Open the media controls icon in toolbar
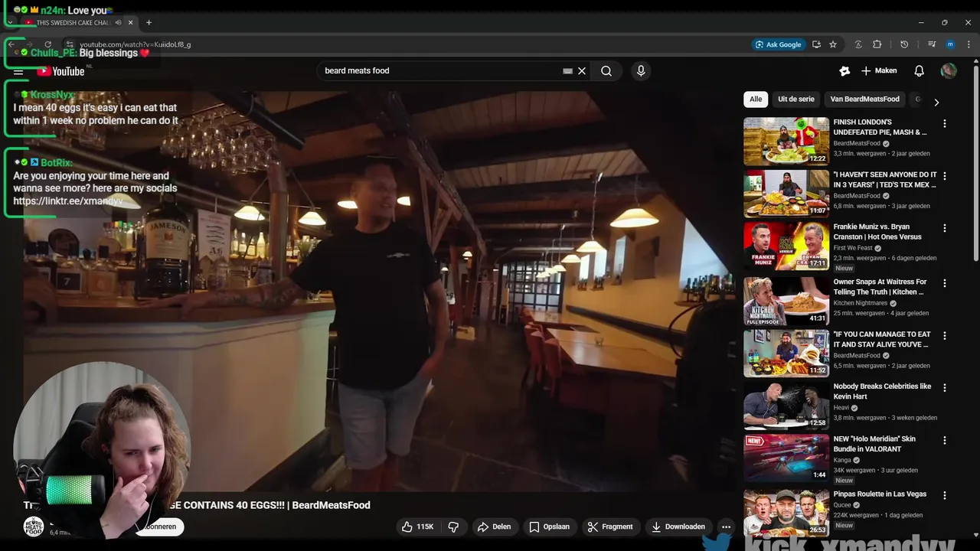This screenshot has width=980, height=551. [x=932, y=44]
